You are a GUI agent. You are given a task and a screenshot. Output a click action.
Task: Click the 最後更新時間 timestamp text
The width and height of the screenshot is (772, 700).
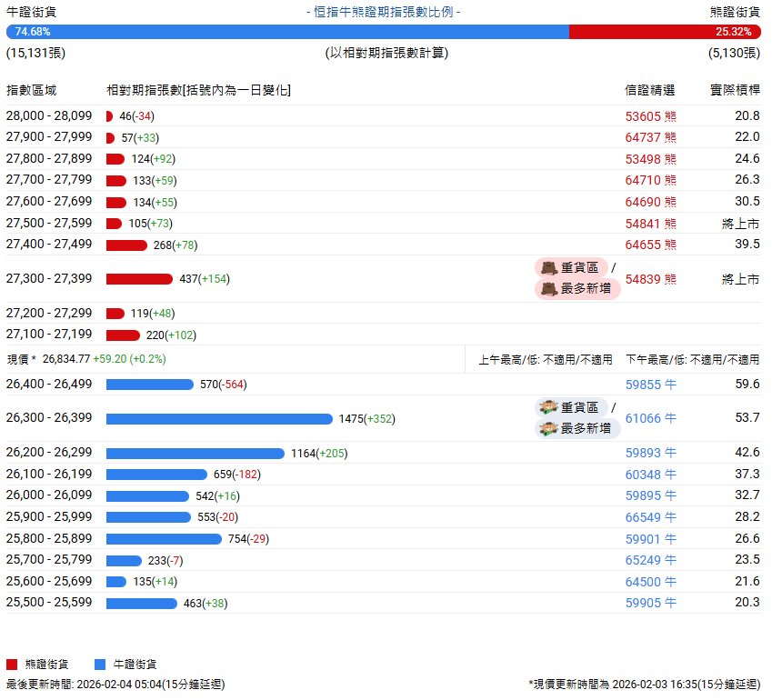[115, 685]
